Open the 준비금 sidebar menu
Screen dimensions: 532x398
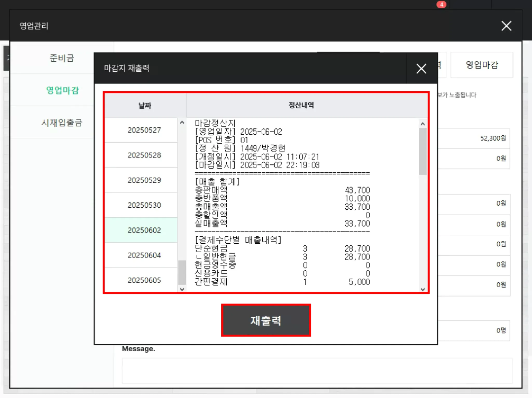click(62, 58)
